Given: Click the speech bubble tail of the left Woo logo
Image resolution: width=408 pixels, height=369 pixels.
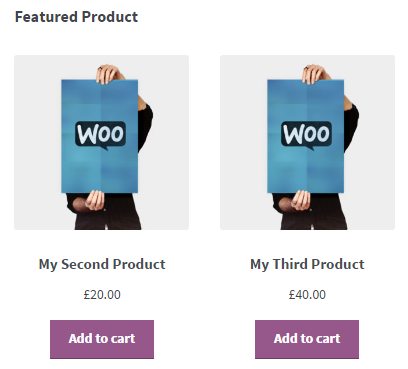Looking at the screenshot, I should (x=104, y=148).
